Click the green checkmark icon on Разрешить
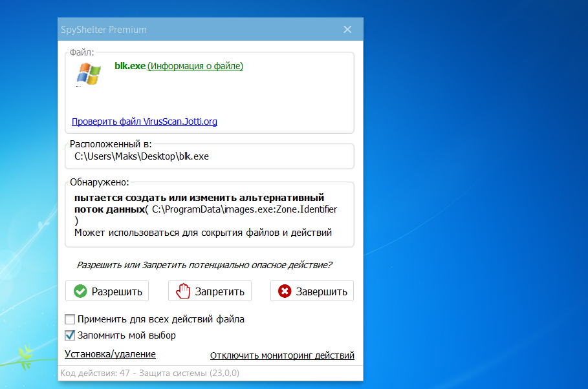Screen dimensions: 588x389 click(x=80, y=291)
